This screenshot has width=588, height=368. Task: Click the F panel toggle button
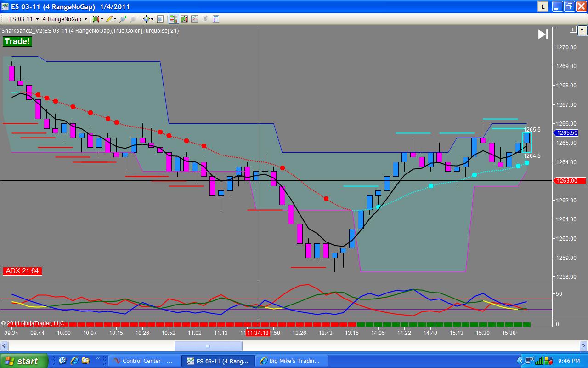tap(573, 29)
